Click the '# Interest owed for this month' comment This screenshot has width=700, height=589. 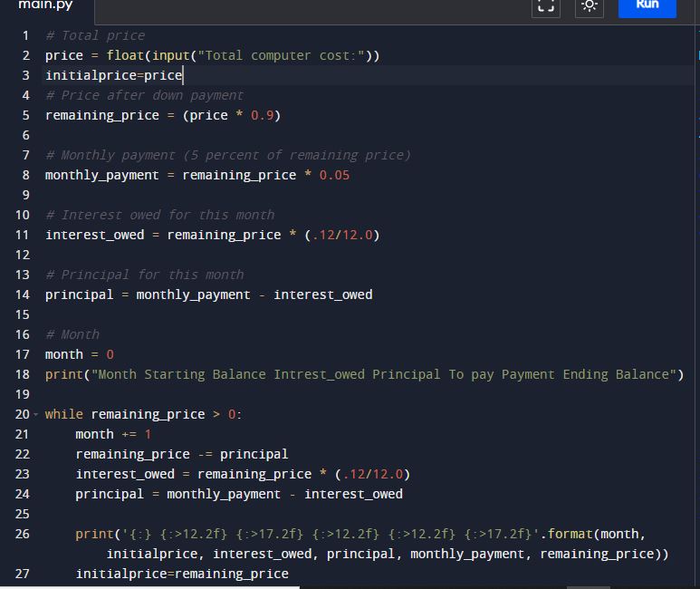159,215
